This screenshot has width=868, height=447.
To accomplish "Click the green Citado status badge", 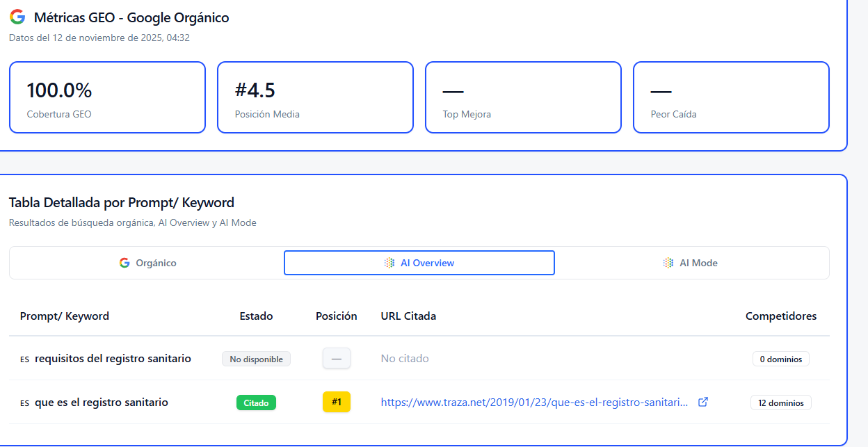I will 256,403.
